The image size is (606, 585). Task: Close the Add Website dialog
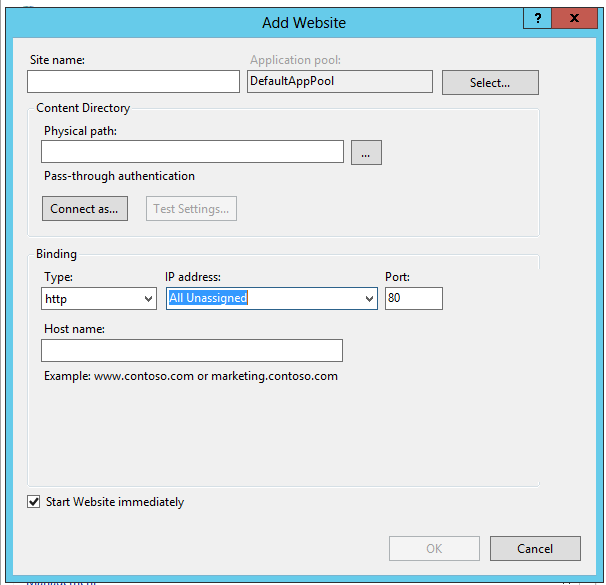coord(574,18)
